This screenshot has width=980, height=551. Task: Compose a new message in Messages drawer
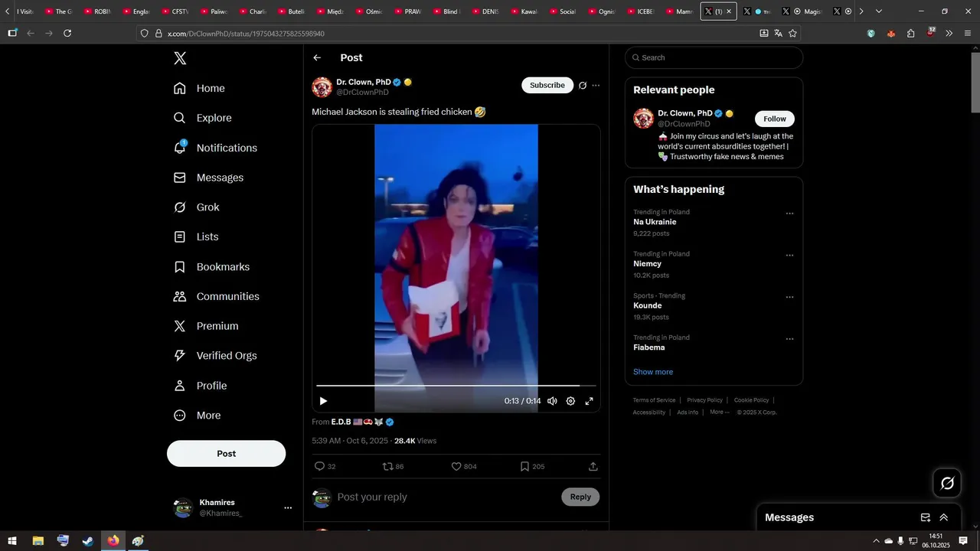(x=926, y=517)
